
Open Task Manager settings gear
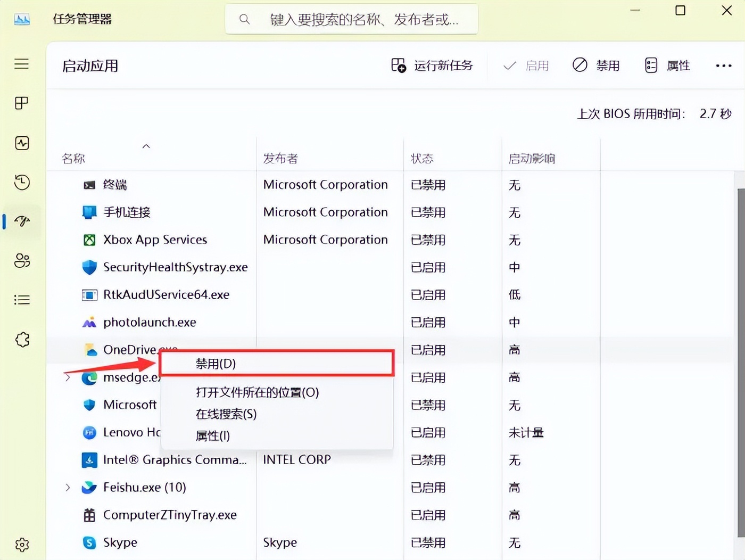pyautogui.click(x=21, y=544)
